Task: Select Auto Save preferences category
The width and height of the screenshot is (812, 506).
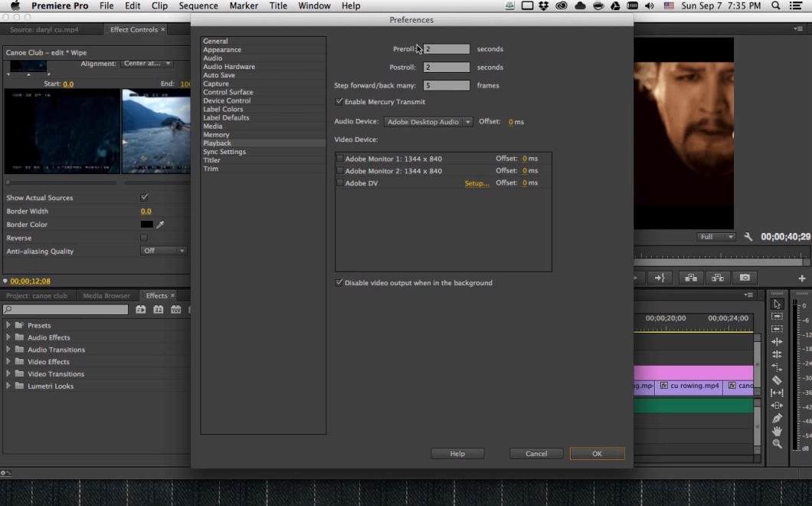Action: 219,75
